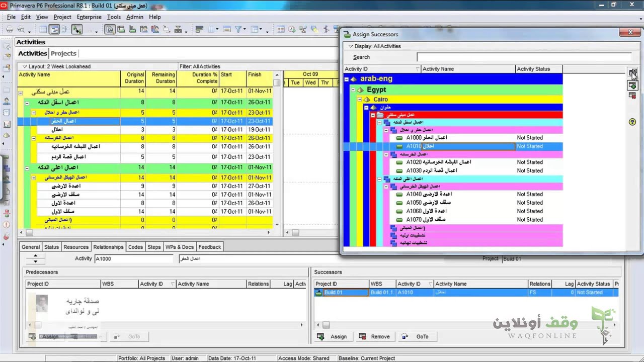The width and height of the screenshot is (644, 362).
Task: Click the Remove icon in the Assign Successors dialog
Action: click(632, 96)
